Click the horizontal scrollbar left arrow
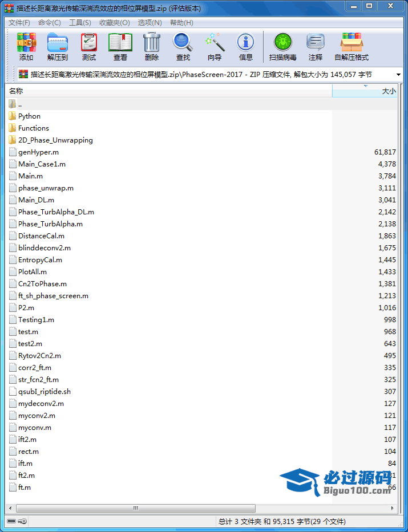Screen dimensions: 408x532 [10, 508]
